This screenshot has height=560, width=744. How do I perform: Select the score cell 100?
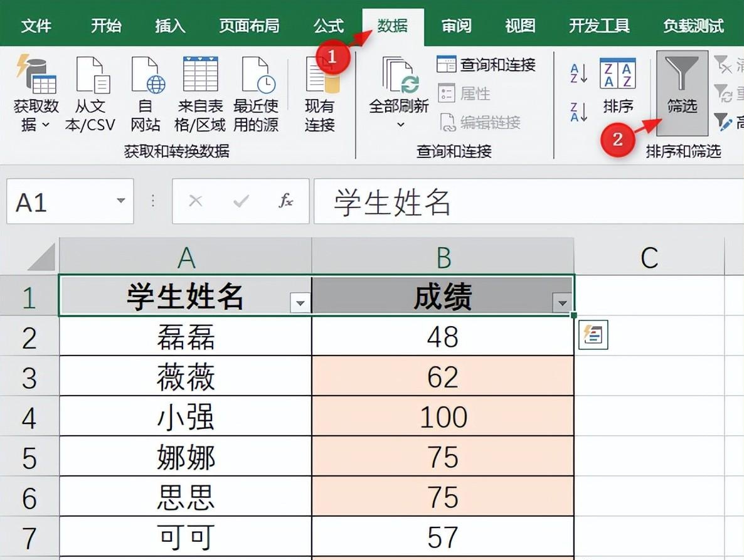click(443, 416)
